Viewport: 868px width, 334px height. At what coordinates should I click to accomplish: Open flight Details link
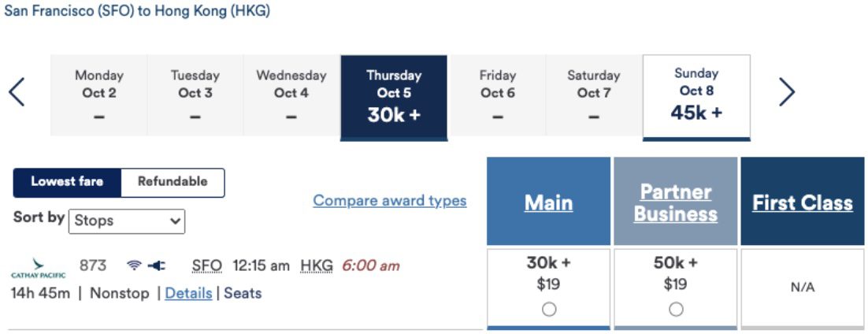188,293
